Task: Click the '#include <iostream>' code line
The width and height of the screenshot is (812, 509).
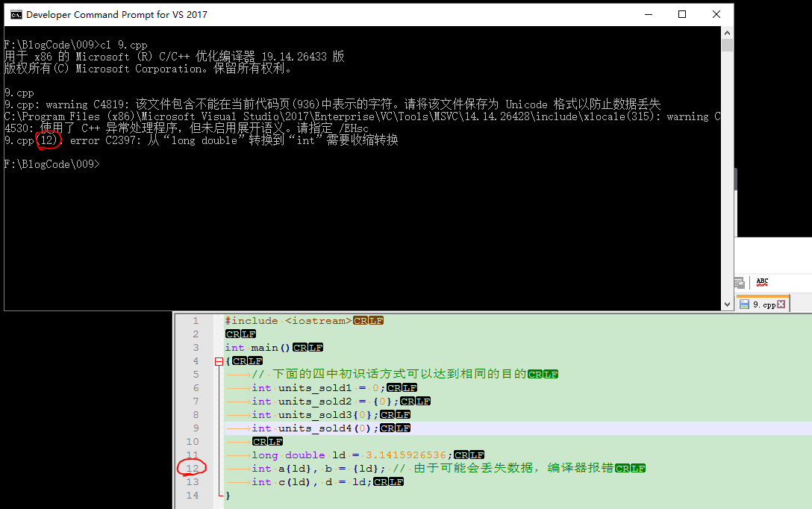Action: pyautogui.click(x=288, y=321)
